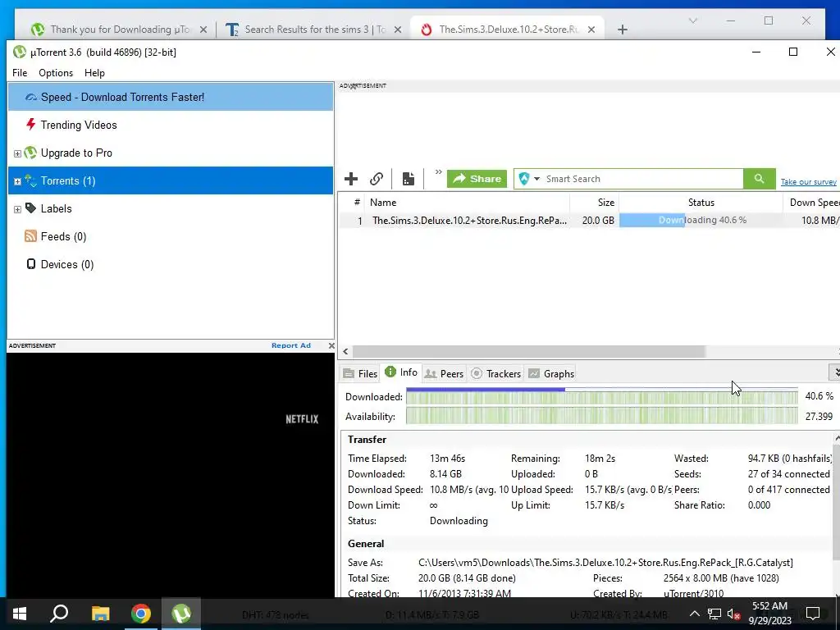Click into the Smart Search input field

[643, 179]
